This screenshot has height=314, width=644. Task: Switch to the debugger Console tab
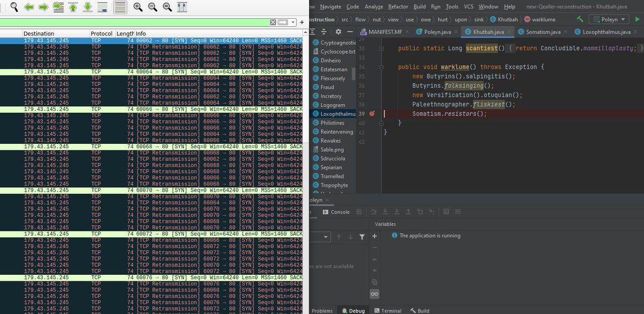(x=336, y=212)
